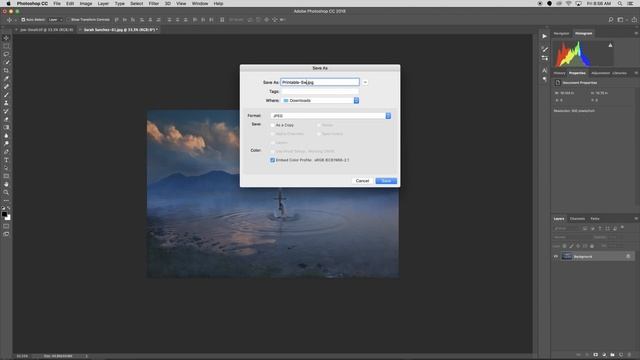Select the Dodge tool

point(6,144)
